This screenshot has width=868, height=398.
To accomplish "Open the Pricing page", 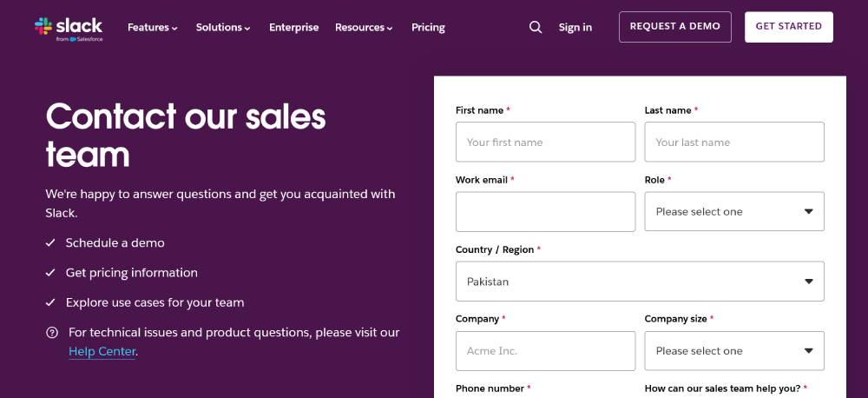I will coord(428,27).
